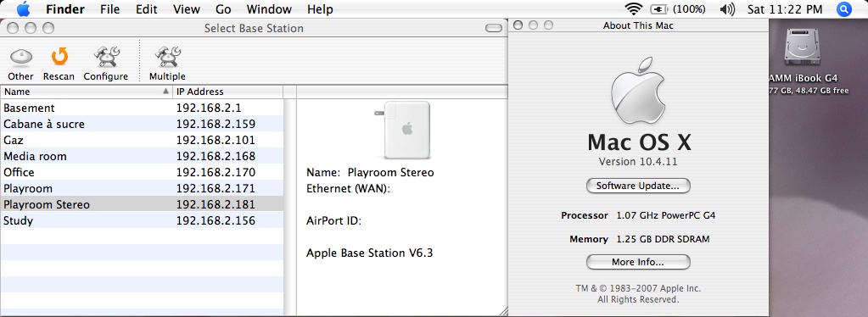Sort by the IP Address column header

tap(228, 92)
